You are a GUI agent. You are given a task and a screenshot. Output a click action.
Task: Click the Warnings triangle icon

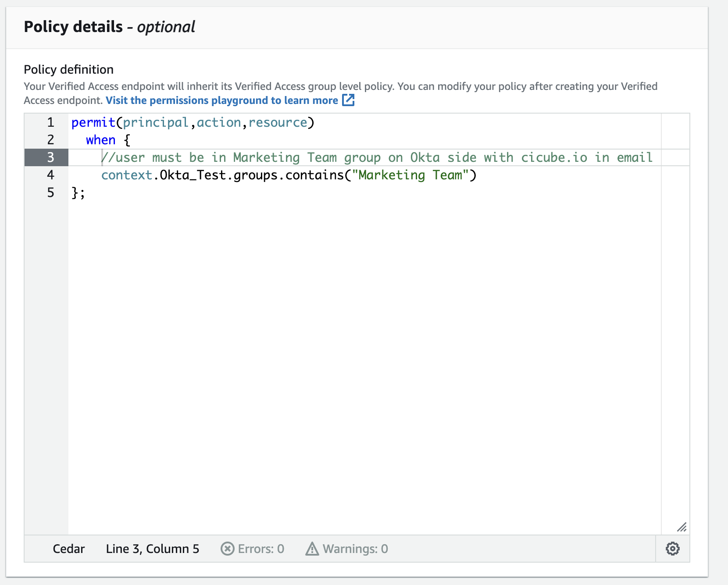(x=312, y=549)
